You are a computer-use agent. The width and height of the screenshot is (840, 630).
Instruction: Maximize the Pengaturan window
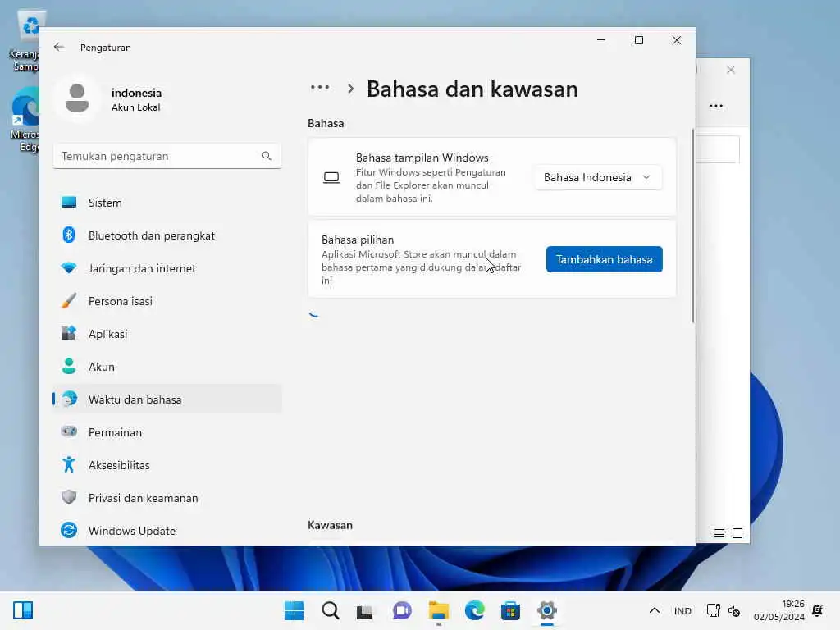[x=638, y=40]
